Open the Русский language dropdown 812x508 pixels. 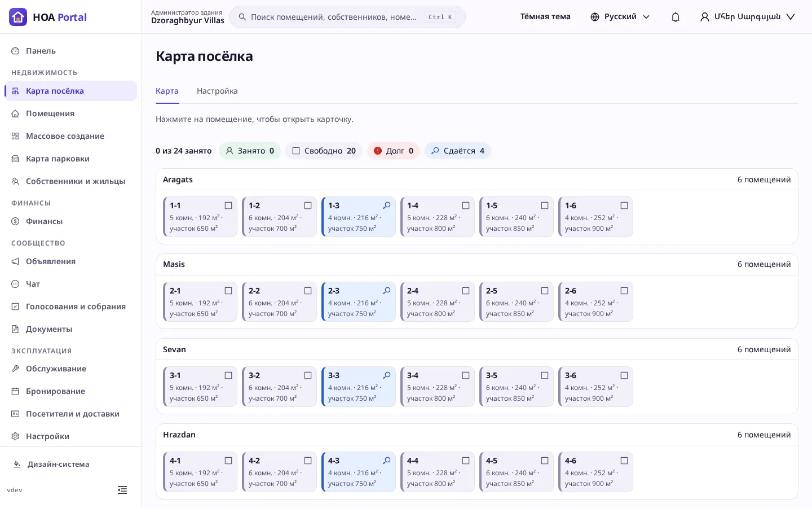(620, 17)
